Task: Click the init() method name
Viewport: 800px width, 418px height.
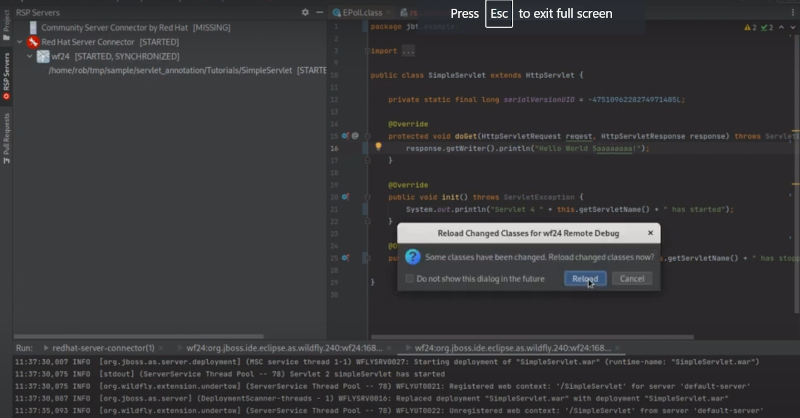Action: (x=450, y=197)
